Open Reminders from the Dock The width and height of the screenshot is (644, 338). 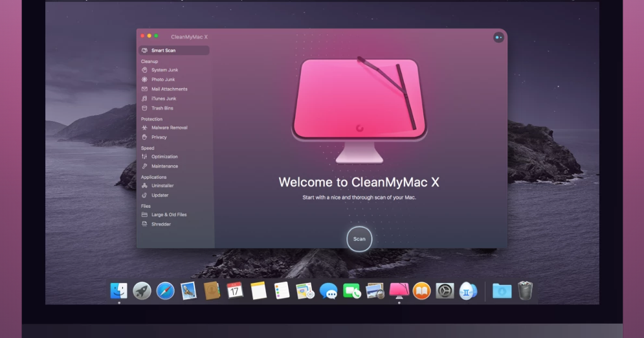tap(282, 291)
